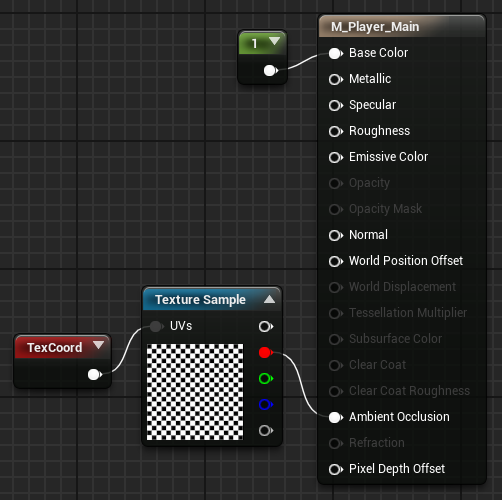The image size is (502, 500).
Task: Select the checkerboard texture preview
Action: click(x=195, y=392)
